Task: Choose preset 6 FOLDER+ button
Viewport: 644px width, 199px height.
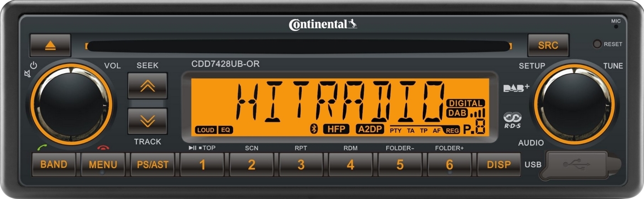Action: (449, 165)
